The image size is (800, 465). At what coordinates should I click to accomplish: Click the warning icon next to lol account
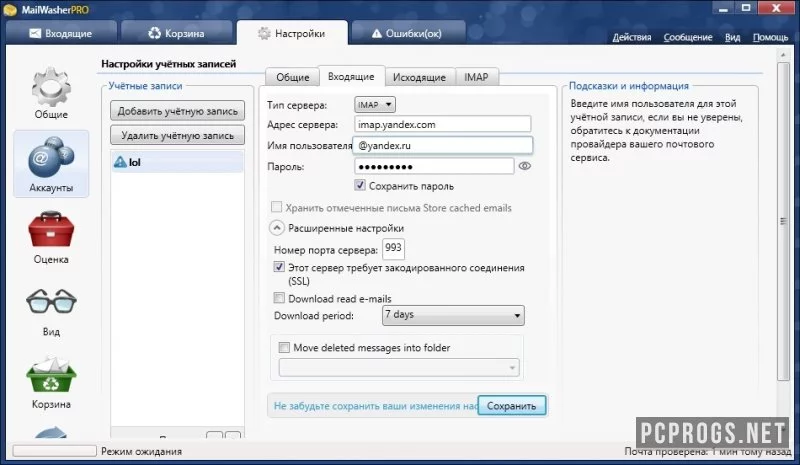[x=120, y=162]
